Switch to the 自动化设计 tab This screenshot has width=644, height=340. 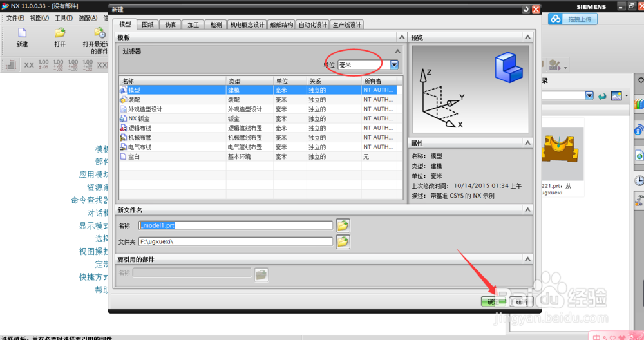[313, 24]
